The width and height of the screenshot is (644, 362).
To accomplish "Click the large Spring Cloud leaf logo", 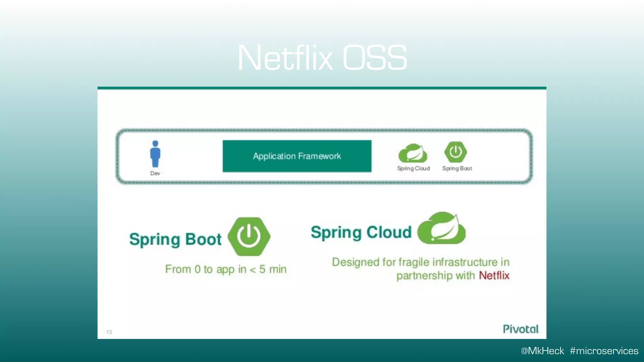I will pos(441,228).
